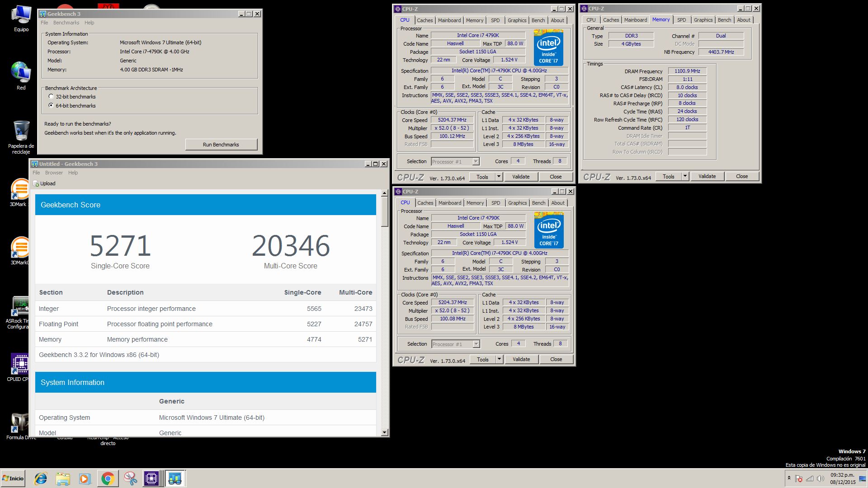Viewport: 868px width, 488px height.
Task: Click the single-core score 5271
Action: [120, 246]
